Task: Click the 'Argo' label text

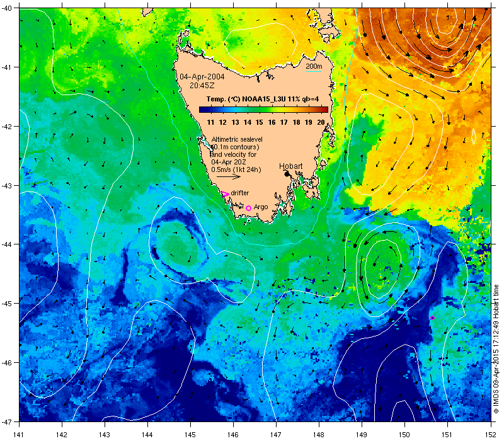Action: point(261,207)
